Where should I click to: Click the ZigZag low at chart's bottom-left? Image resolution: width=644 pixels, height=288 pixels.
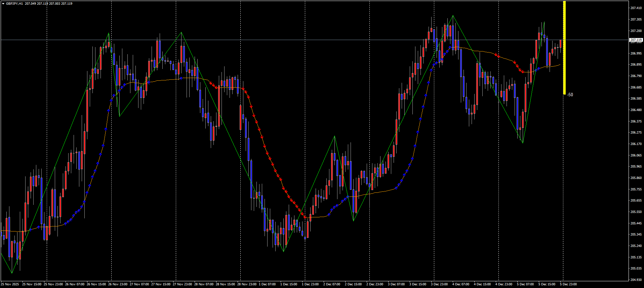[12, 273]
